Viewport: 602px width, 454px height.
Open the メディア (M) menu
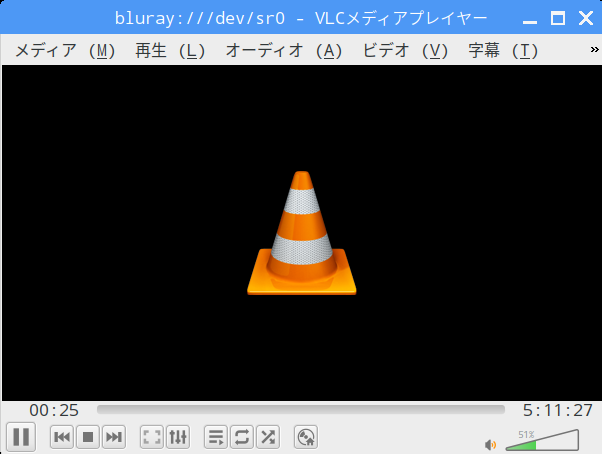click(x=65, y=51)
